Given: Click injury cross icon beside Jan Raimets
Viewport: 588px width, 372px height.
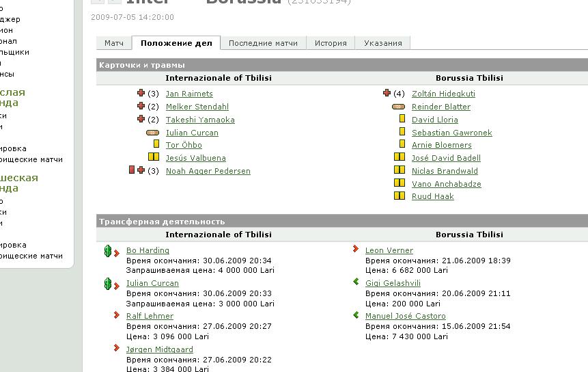Looking at the screenshot, I should click(x=141, y=93).
